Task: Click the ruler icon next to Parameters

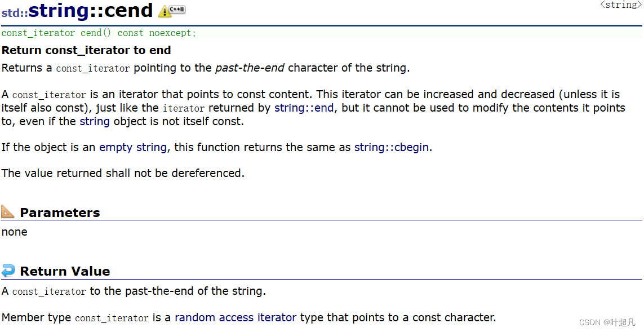Action: (8, 211)
